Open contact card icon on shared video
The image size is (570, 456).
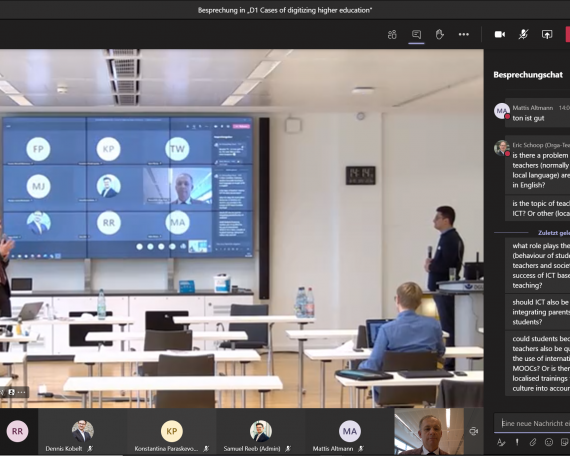coord(12,392)
